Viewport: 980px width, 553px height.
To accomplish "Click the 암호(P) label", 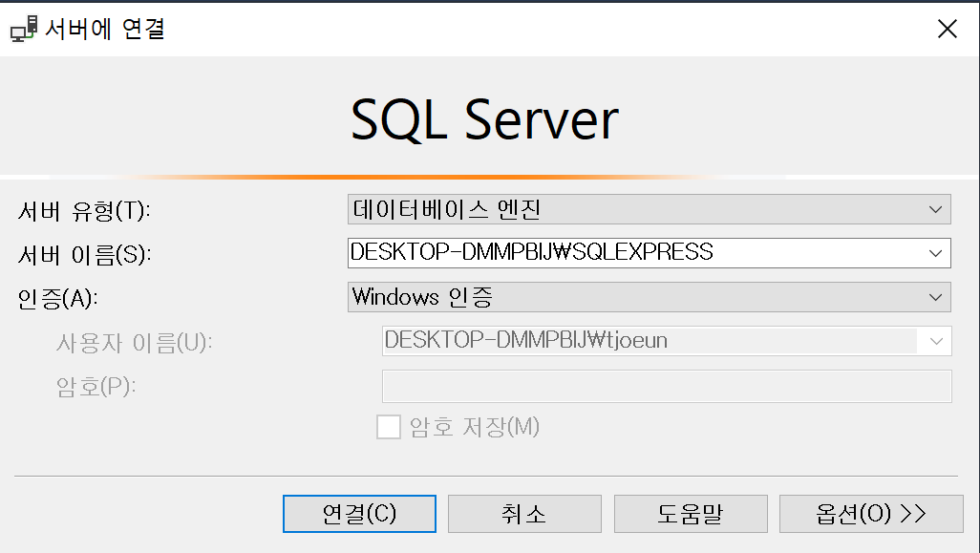I will point(96,387).
